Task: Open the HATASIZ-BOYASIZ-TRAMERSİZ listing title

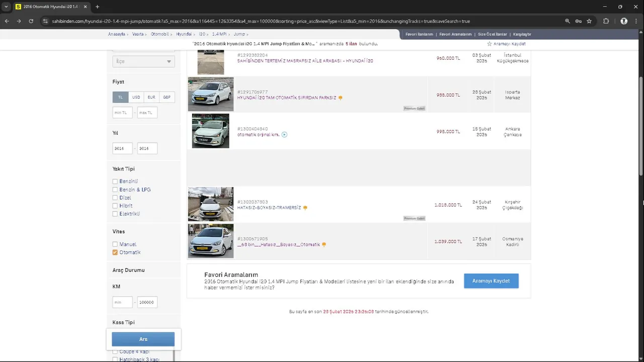Action: coord(269,208)
